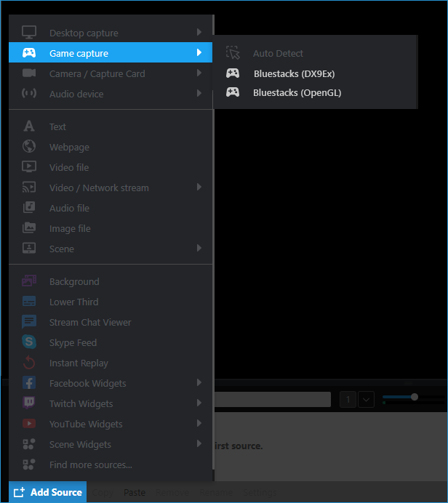The image size is (448, 503).
Task: Click the scene number 1 box
Action: click(348, 400)
